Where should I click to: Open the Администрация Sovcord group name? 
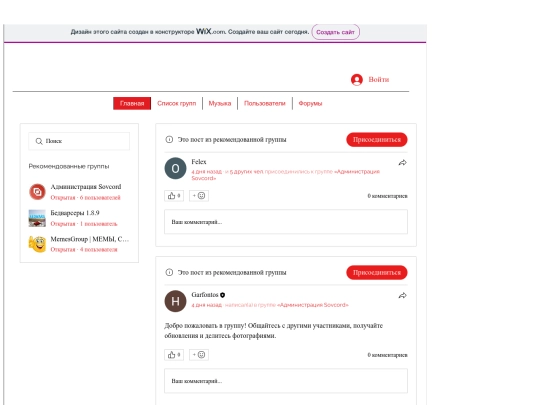[x=86, y=187]
